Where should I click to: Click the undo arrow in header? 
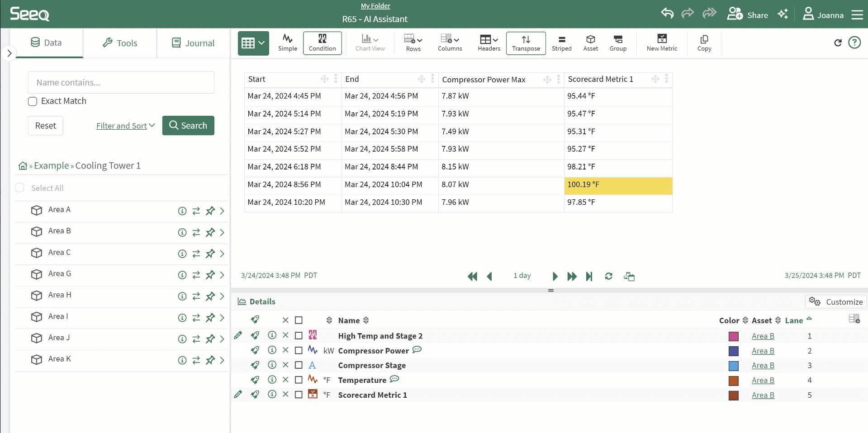point(667,14)
